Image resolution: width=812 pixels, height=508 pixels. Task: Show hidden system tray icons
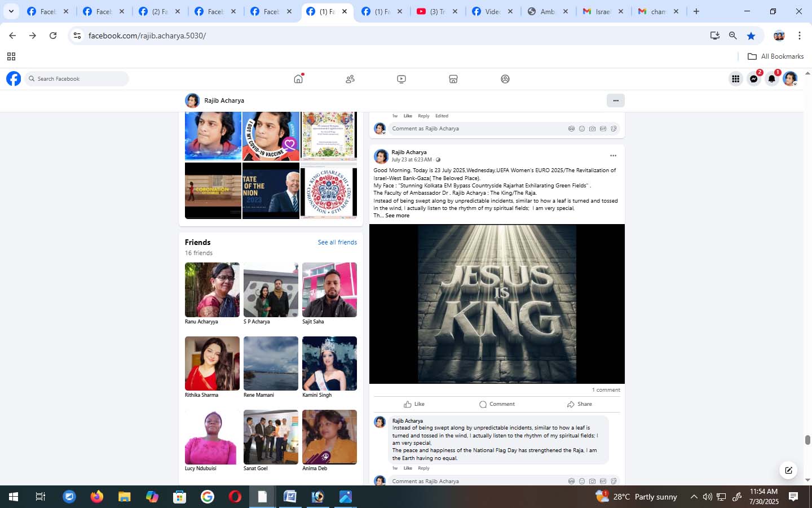tap(694, 497)
